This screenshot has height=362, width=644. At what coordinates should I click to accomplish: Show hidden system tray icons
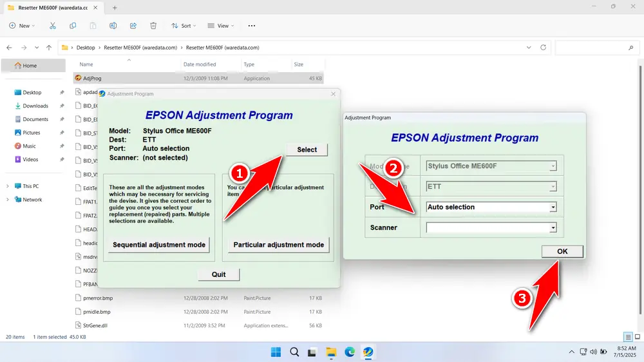tap(571, 352)
